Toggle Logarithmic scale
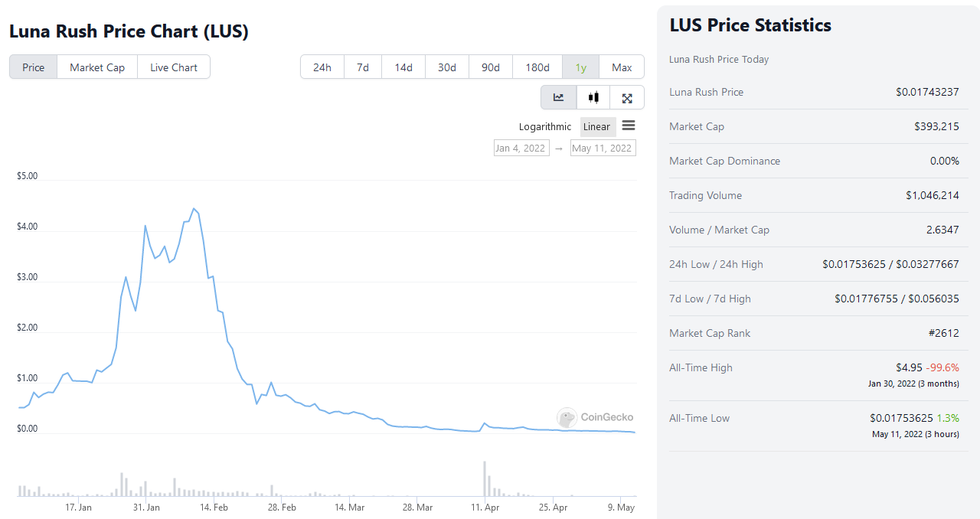980x519 pixels. click(x=544, y=127)
